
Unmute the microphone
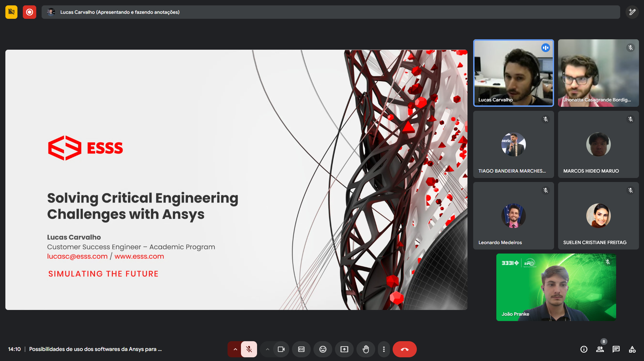249,349
